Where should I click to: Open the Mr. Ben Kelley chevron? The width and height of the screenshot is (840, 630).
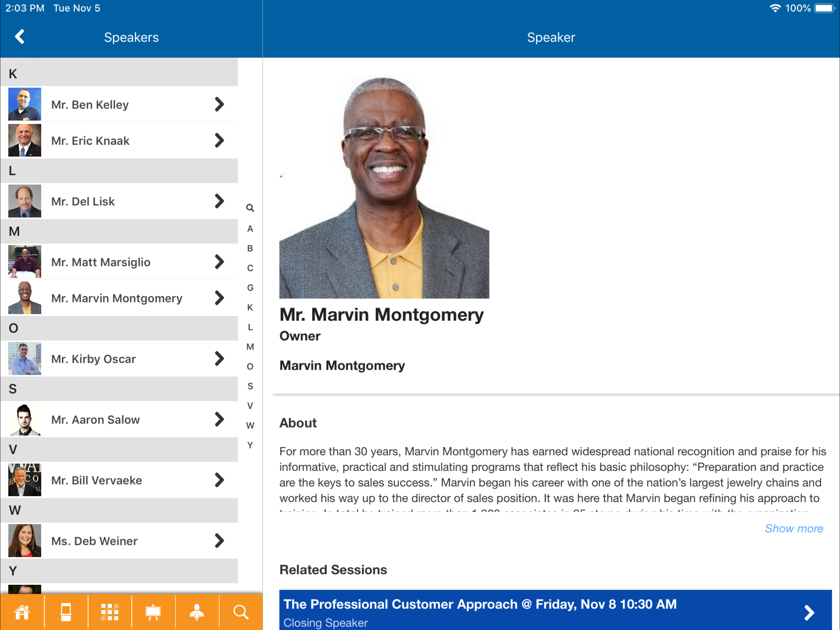(x=219, y=104)
